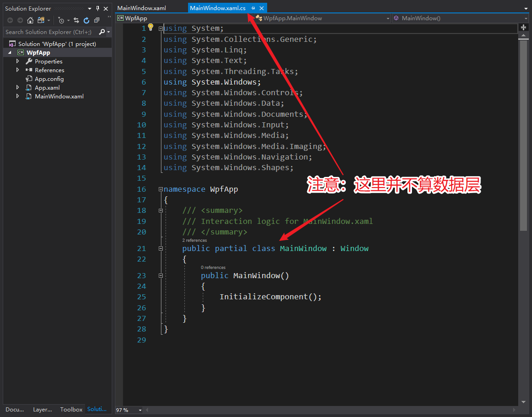
Task: Collapse the MainWindow() constructor outlining block
Action: [161, 276]
